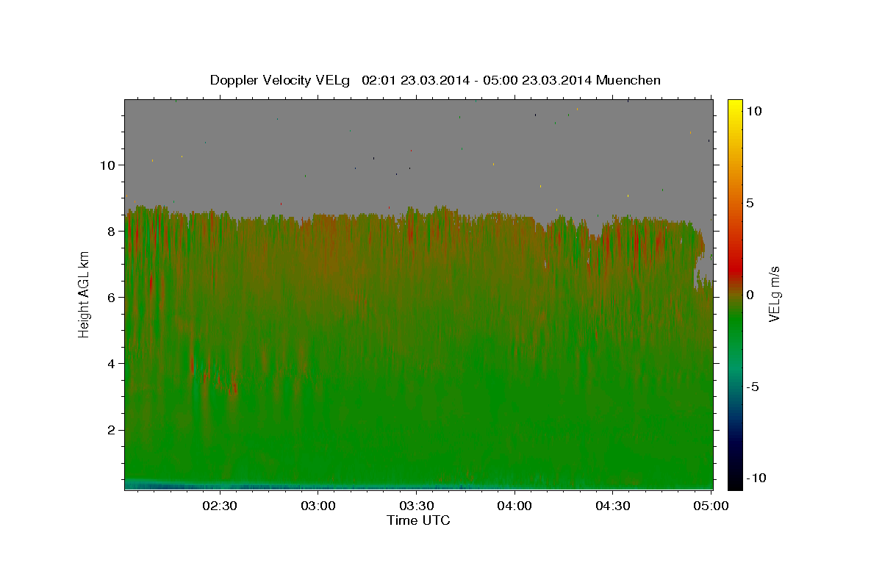882x588 pixels.
Task: Click the height tick label 8
Action: point(112,231)
